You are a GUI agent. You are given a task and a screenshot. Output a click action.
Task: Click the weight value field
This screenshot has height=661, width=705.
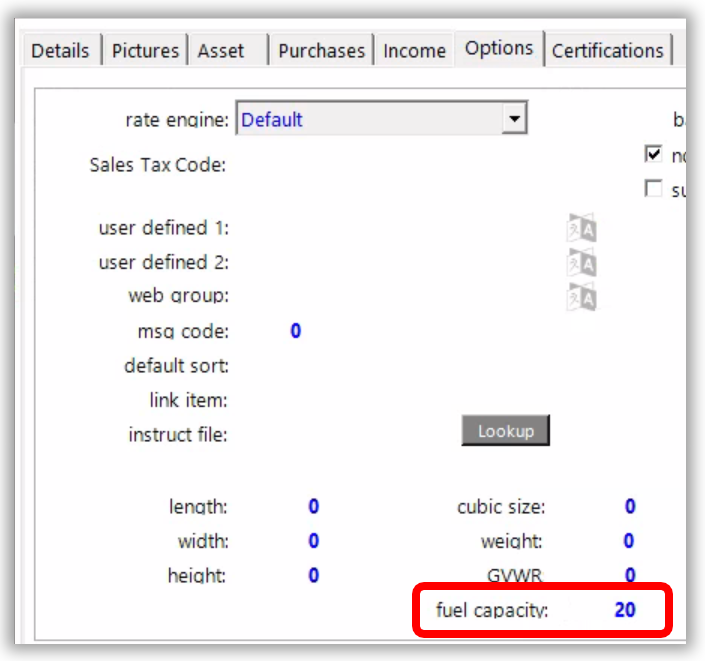click(629, 541)
